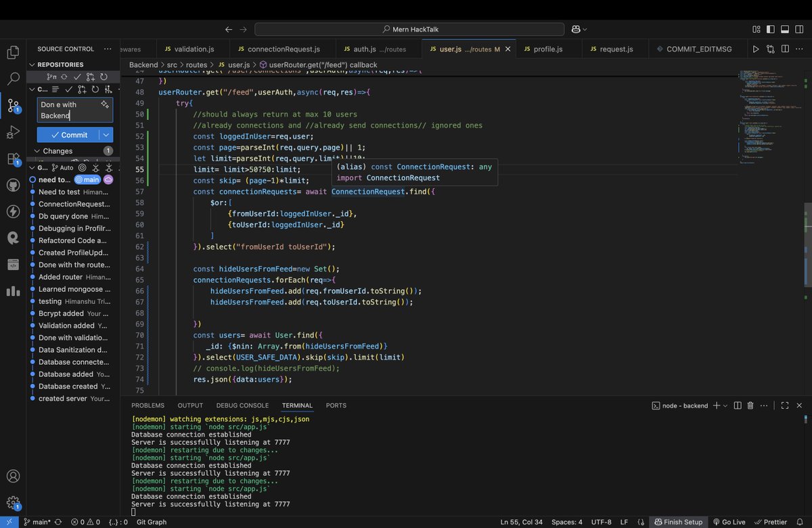
Task: Open the Source Control view icon
Action: [x=13, y=105]
